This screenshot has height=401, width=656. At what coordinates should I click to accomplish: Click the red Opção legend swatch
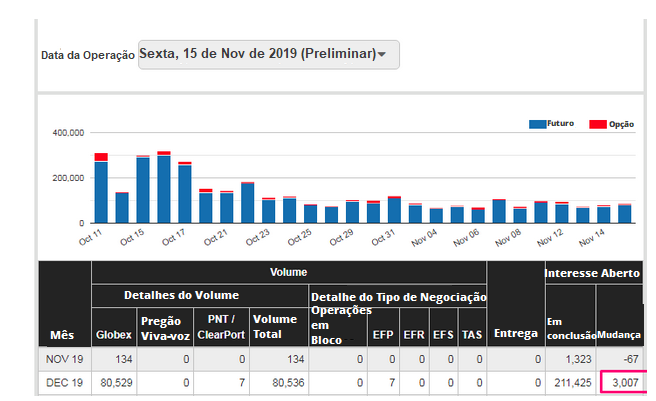coord(598,124)
